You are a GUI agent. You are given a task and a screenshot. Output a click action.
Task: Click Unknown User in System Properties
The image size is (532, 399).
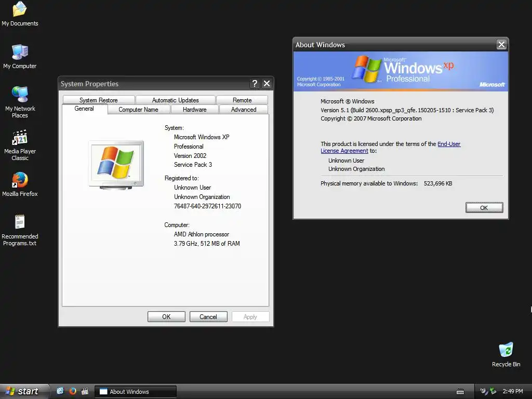192,187
